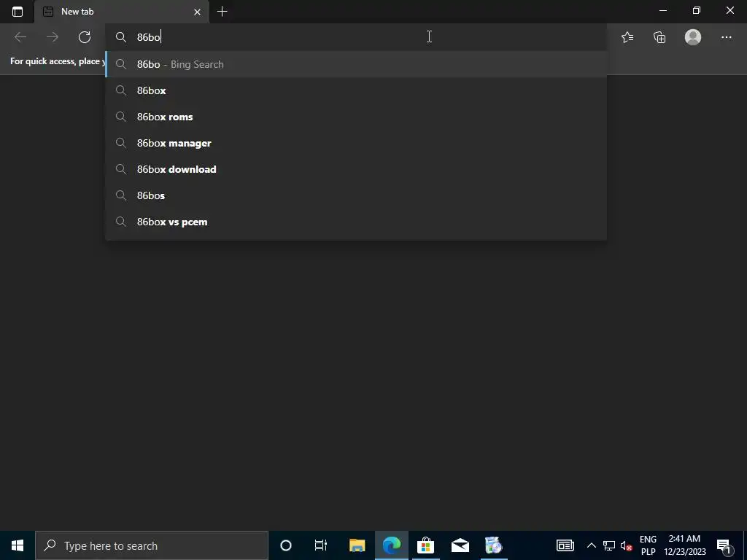This screenshot has width=747, height=560.
Task: Open News and interests taskbar icon
Action: pos(565,545)
